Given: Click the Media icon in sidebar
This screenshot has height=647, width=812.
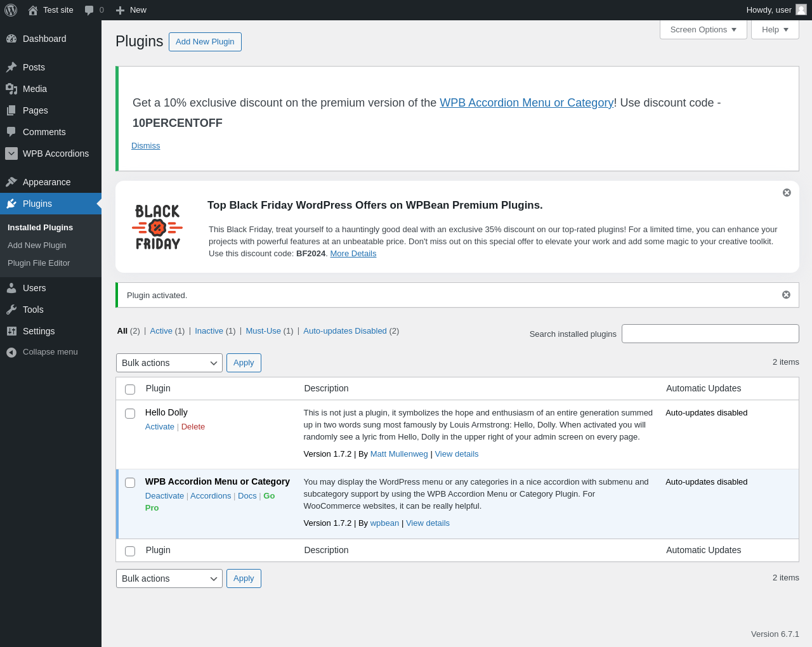Looking at the screenshot, I should [x=11, y=89].
